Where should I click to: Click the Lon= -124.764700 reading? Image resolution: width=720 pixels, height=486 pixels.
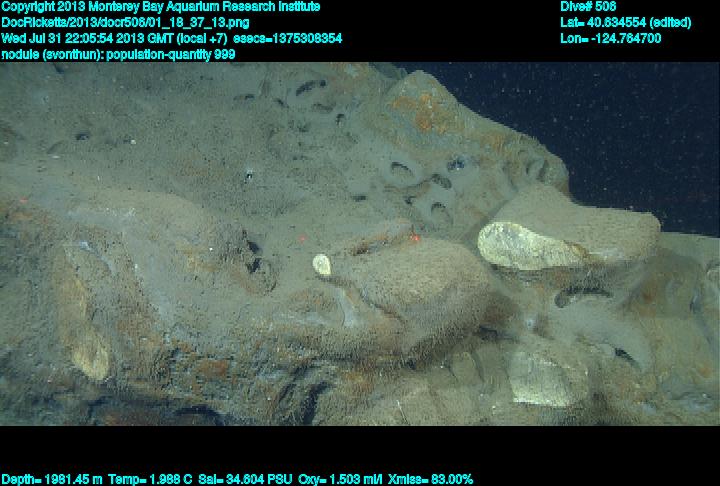coord(610,39)
